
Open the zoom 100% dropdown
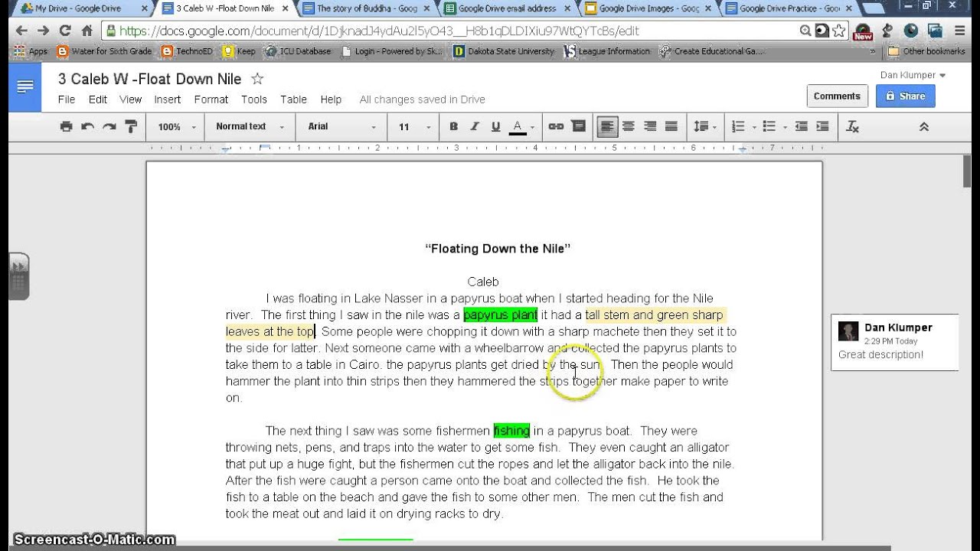pyautogui.click(x=177, y=127)
